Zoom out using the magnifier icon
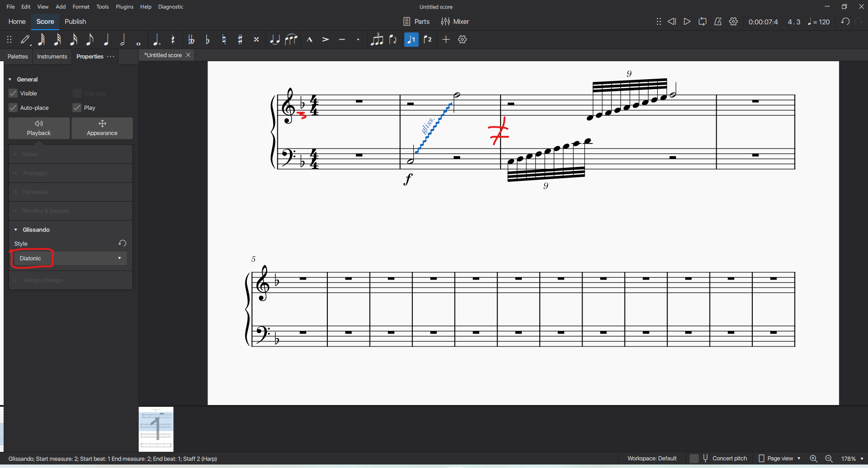The image size is (868, 468). pos(828,459)
